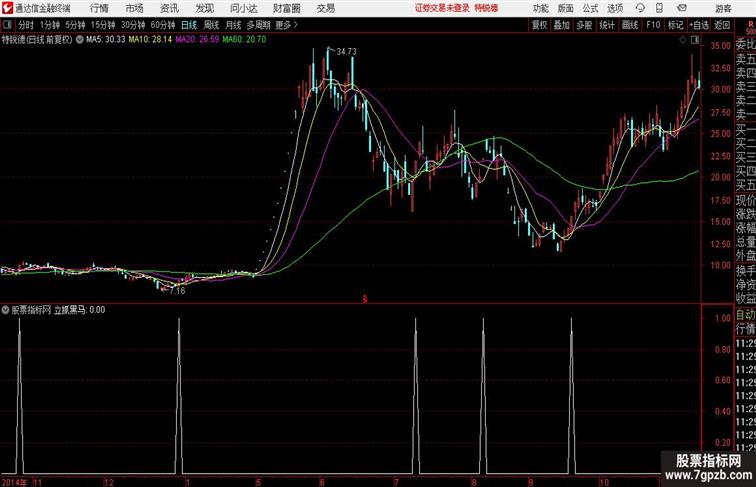The width and height of the screenshot is (756, 487).
Task: Open the 财富圈 menu
Action: click(x=286, y=8)
